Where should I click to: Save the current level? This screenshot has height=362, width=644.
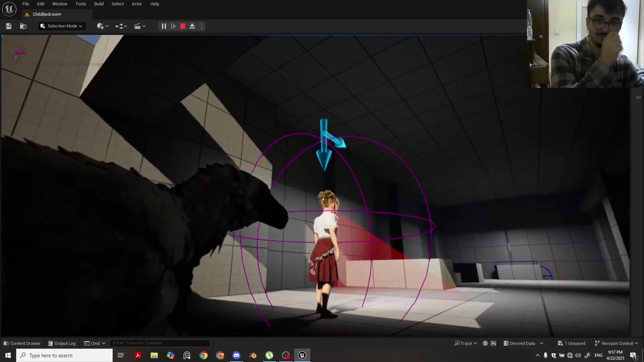coord(9,26)
